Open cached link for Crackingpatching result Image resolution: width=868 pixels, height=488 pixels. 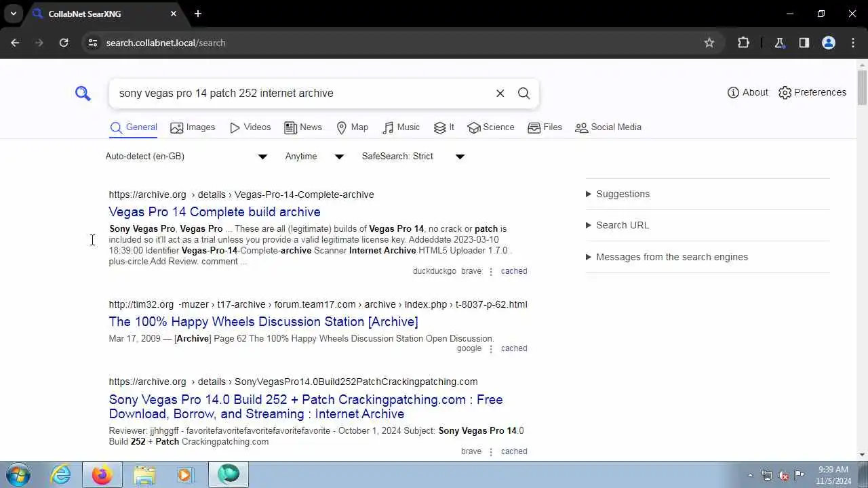tap(514, 451)
